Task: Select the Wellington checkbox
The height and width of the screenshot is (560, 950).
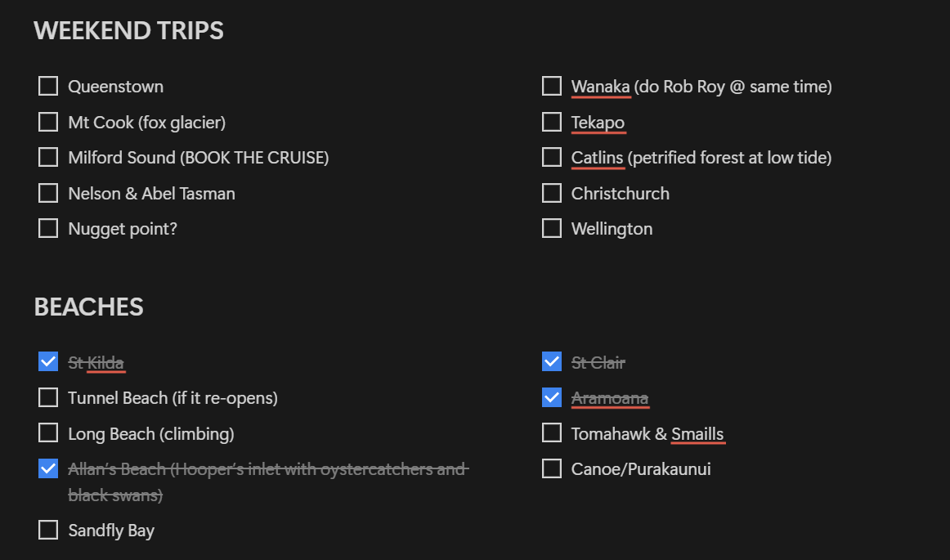Action: 552,228
